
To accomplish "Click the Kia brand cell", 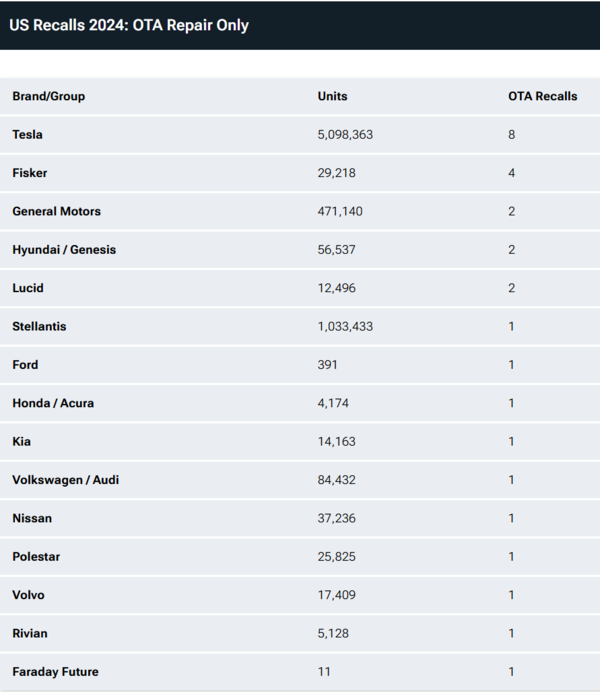I will click(21, 442).
